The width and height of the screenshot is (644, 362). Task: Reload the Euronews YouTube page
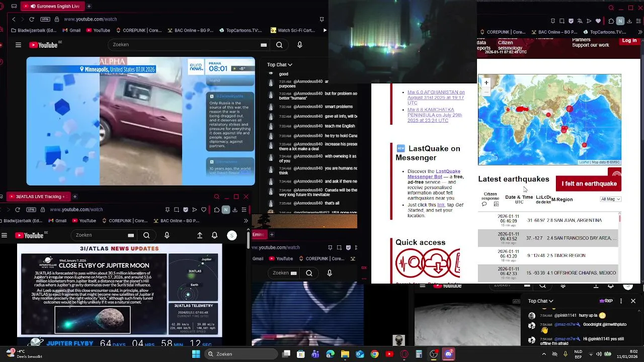[32, 19]
